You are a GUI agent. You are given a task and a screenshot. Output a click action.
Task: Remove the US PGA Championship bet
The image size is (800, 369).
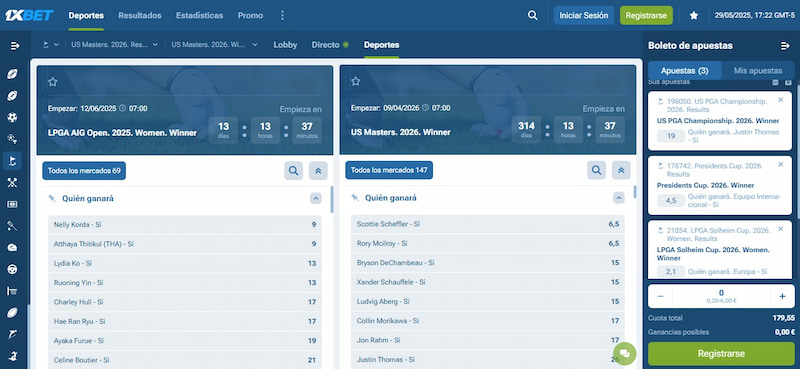pos(780,100)
